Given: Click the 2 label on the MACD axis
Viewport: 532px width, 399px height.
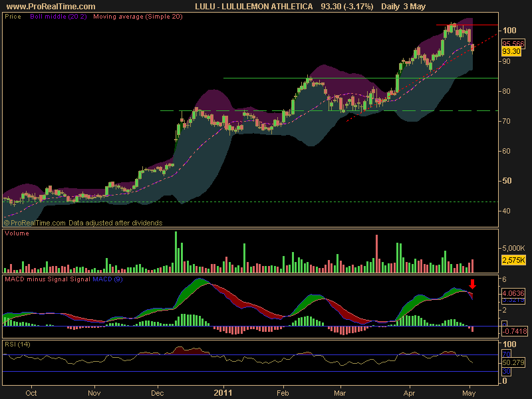Looking at the screenshot, I should (x=505, y=310).
